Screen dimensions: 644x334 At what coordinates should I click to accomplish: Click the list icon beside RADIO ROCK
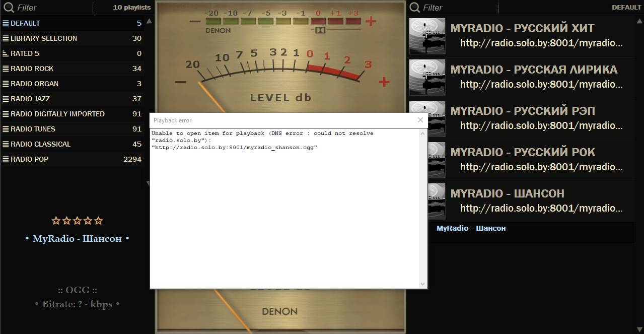6,69
